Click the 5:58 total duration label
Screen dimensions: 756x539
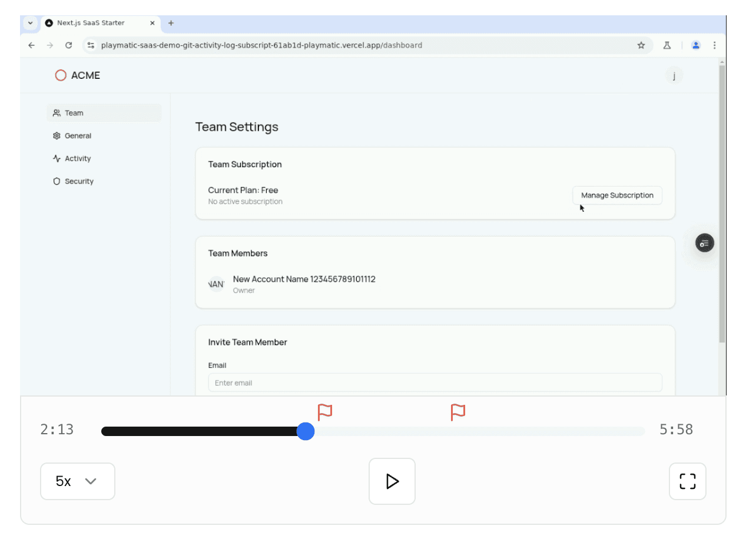676,430
